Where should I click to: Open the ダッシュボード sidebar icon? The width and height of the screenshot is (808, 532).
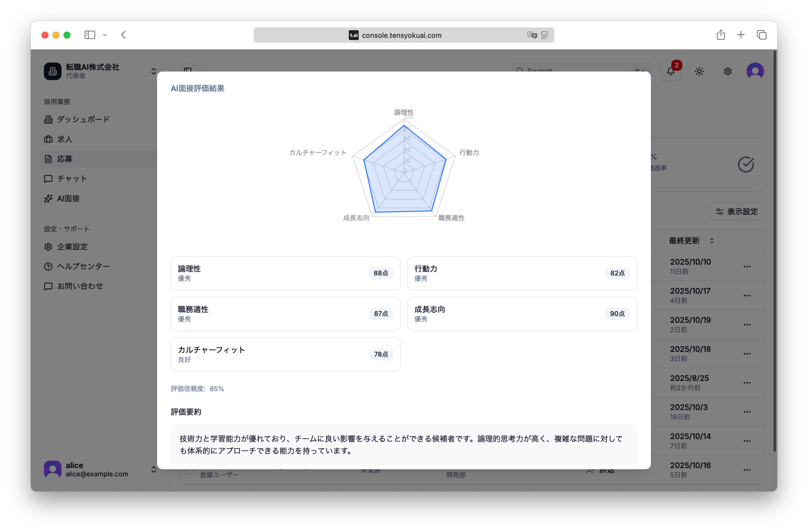coord(49,120)
